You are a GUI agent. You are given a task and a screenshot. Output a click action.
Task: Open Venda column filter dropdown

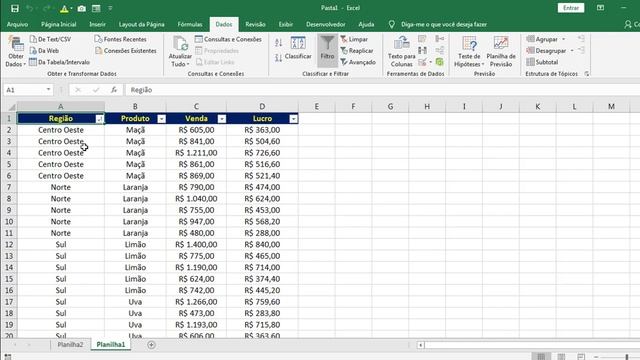[x=222, y=119]
